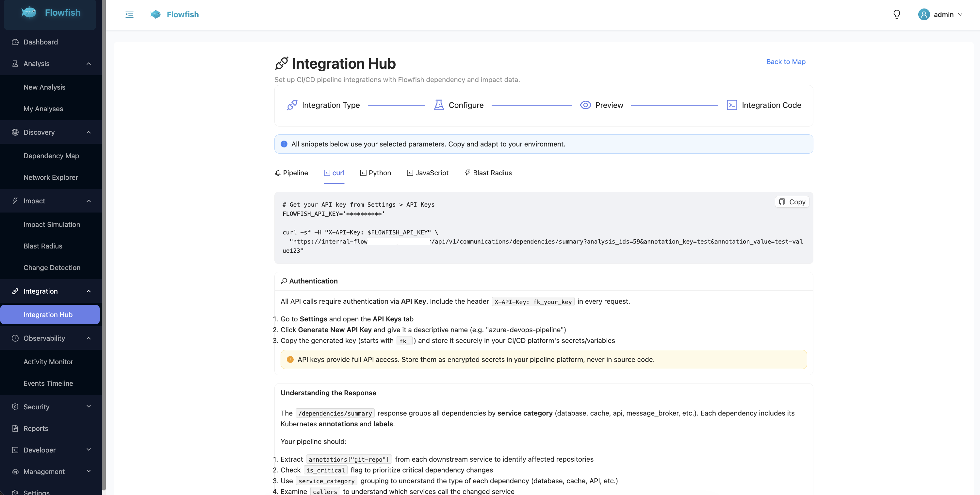The width and height of the screenshot is (980, 495).
Task: Switch to the Python tab
Action: coord(375,173)
